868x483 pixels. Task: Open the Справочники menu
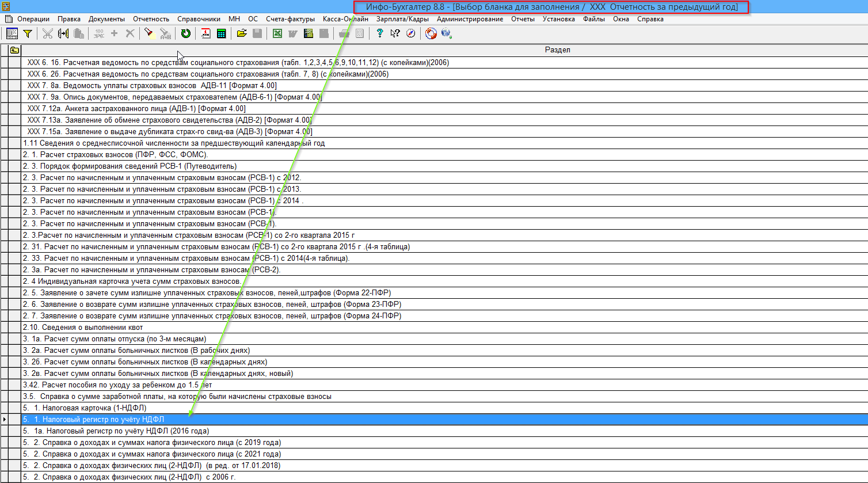[x=199, y=19]
